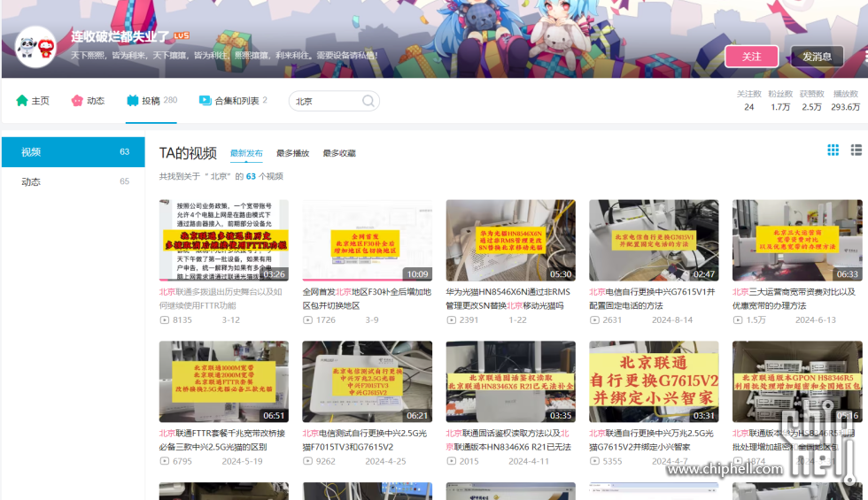Screen dimensions: 868x500
Task: Open title 北京联通FTTR套餐千兆宽带改桥接
Action: click(x=222, y=440)
